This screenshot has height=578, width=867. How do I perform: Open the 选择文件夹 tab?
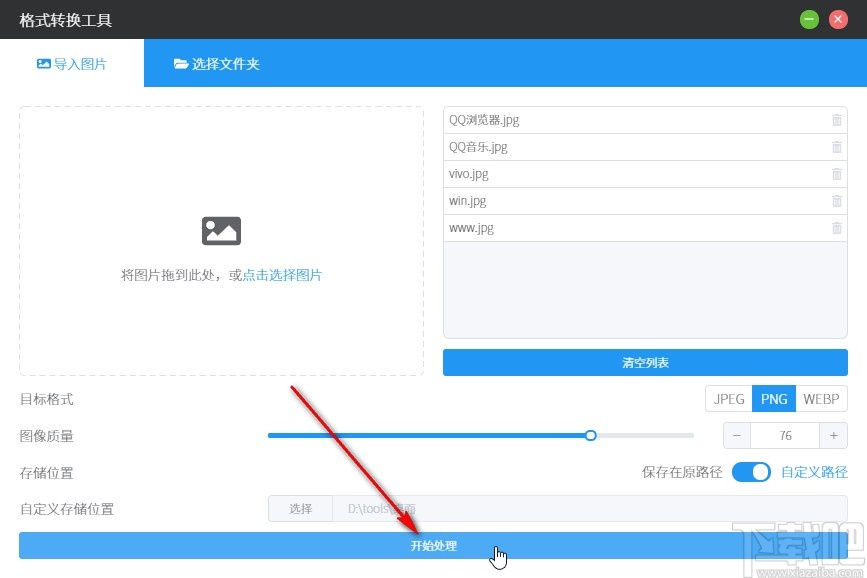point(216,62)
